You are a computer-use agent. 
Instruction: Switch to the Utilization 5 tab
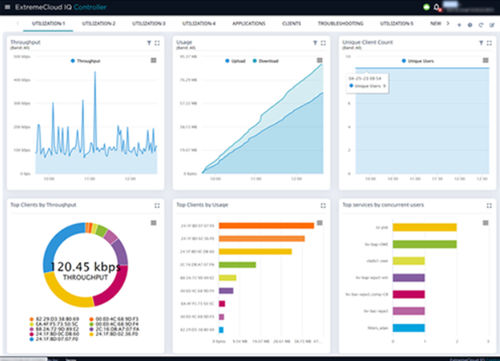pyautogui.click(x=397, y=23)
